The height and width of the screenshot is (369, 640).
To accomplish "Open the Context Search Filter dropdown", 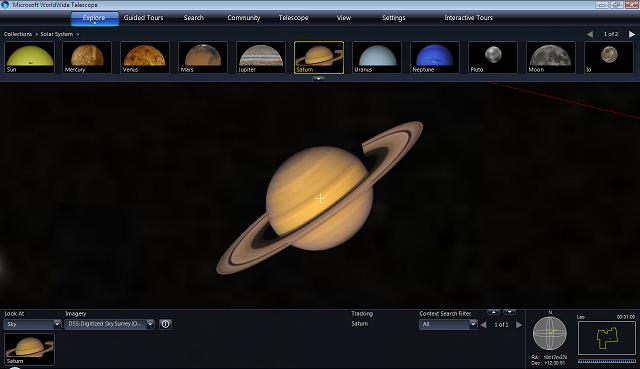I will click(448, 325).
